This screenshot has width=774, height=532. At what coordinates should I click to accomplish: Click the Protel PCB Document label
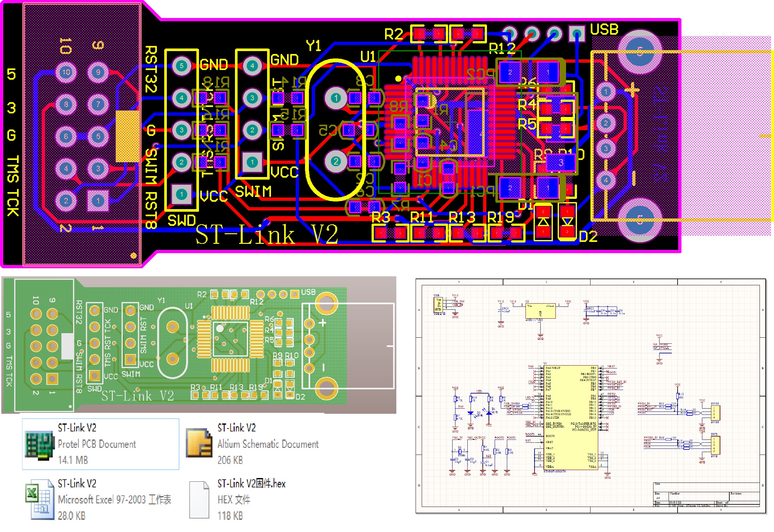[97, 444]
